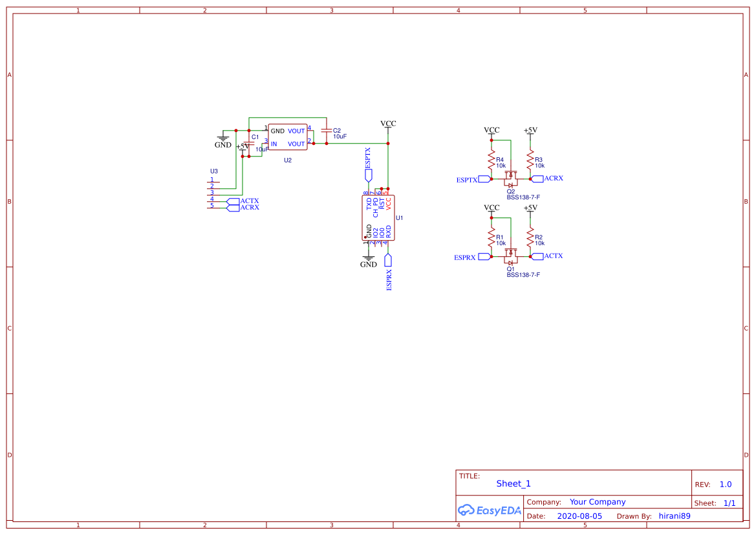Click the GND symbol below U1
This screenshot has height=535, width=756.
(369, 257)
